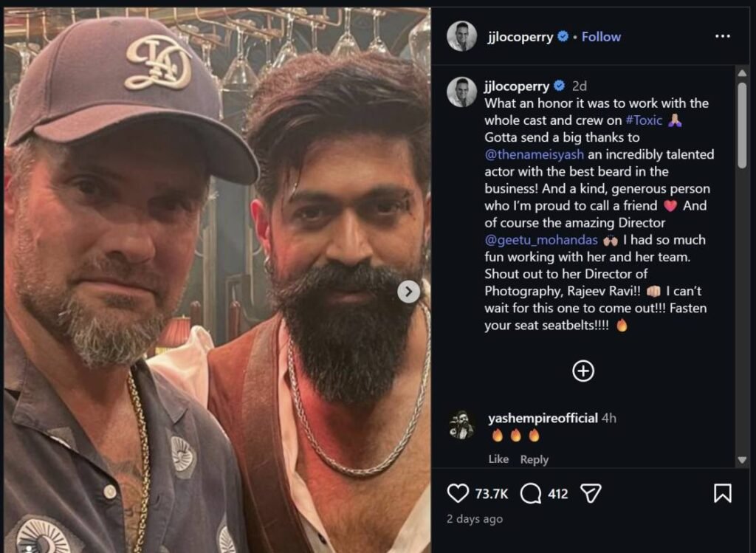The image size is (756, 553).
Task: Click the comment panel scrollbar thumb
Action: pyautogui.click(x=742, y=126)
